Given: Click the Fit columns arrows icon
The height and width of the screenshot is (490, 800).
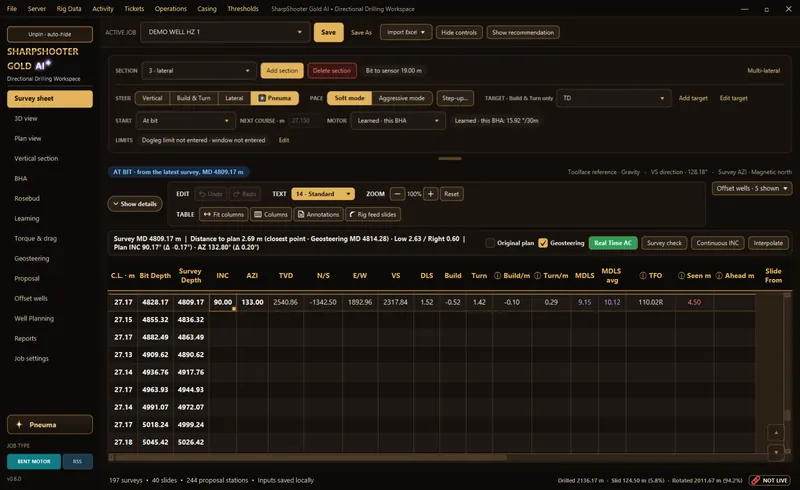Looking at the screenshot, I should click(x=207, y=214).
